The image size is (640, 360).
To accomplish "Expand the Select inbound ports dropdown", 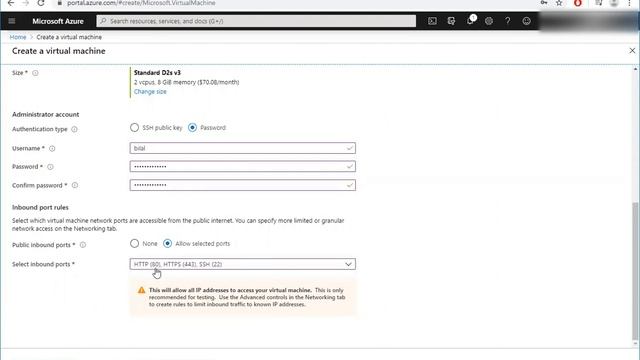I will tap(242, 264).
